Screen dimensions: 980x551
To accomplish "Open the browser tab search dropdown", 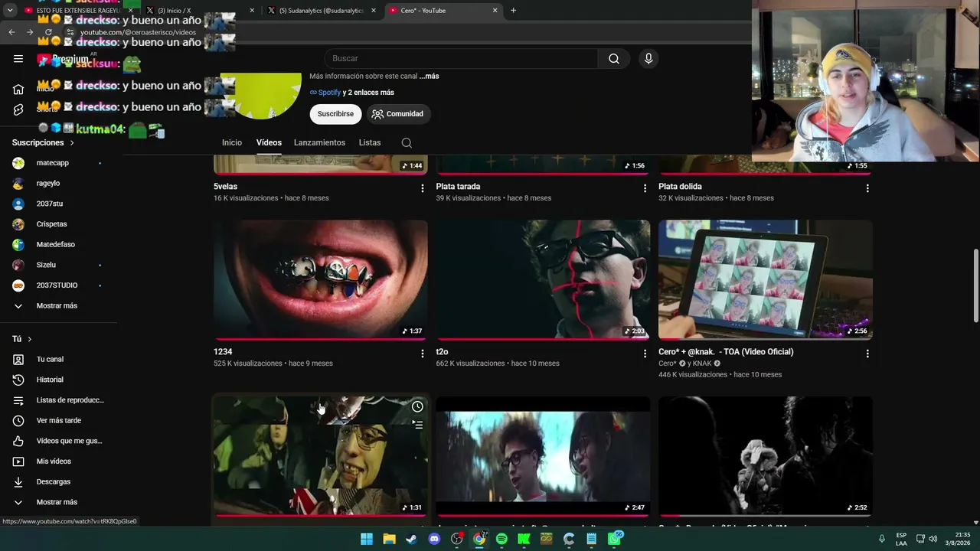I will click(x=11, y=11).
